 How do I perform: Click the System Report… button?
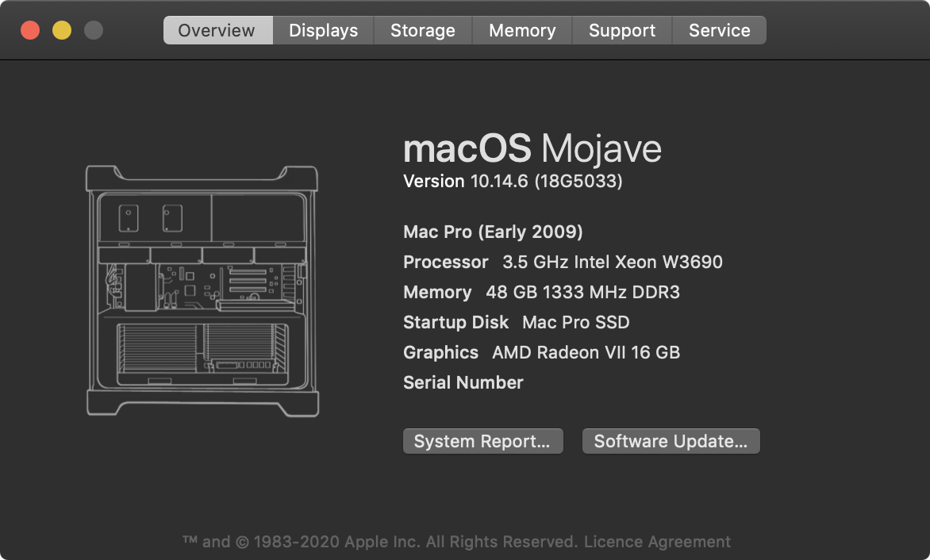(x=482, y=442)
